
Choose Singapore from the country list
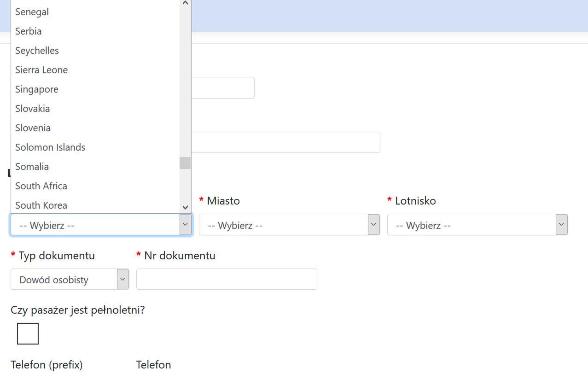pyautogui.click(x=37, y=89)
